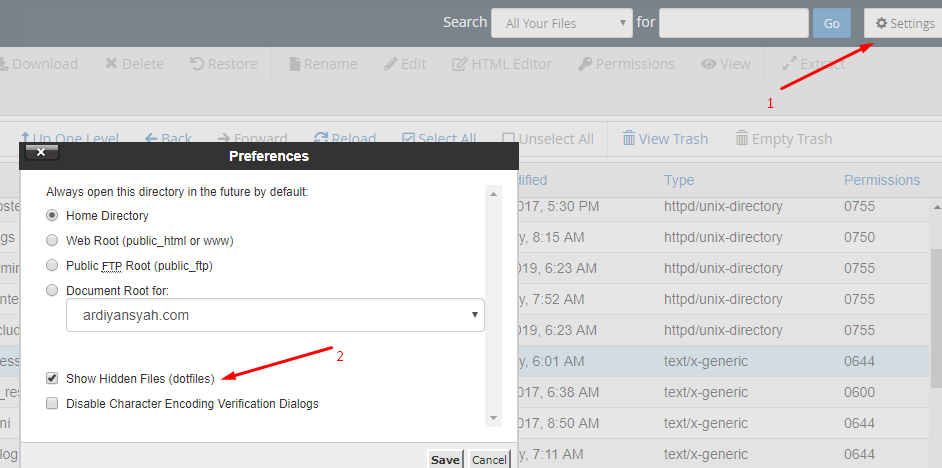The width and height of the screenshot is (942, 468).
Task: Click the Download toolbar button
Action: [x=37, y=64]
